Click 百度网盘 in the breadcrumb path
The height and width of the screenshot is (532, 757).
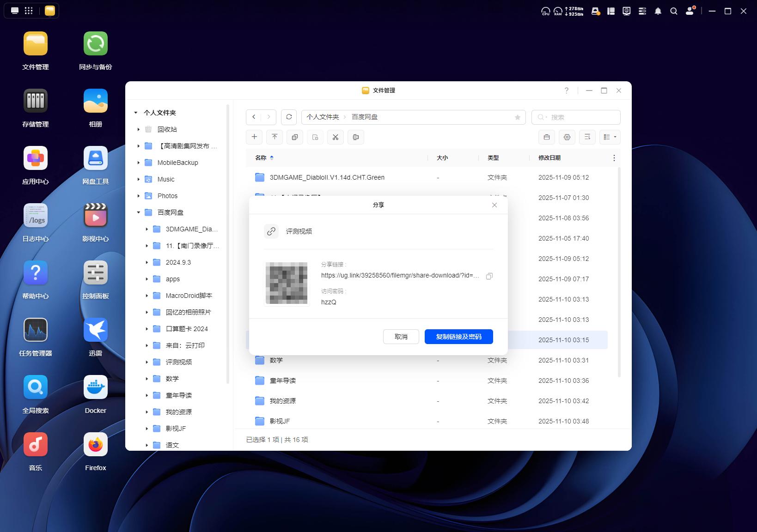[x=365, y=117]
